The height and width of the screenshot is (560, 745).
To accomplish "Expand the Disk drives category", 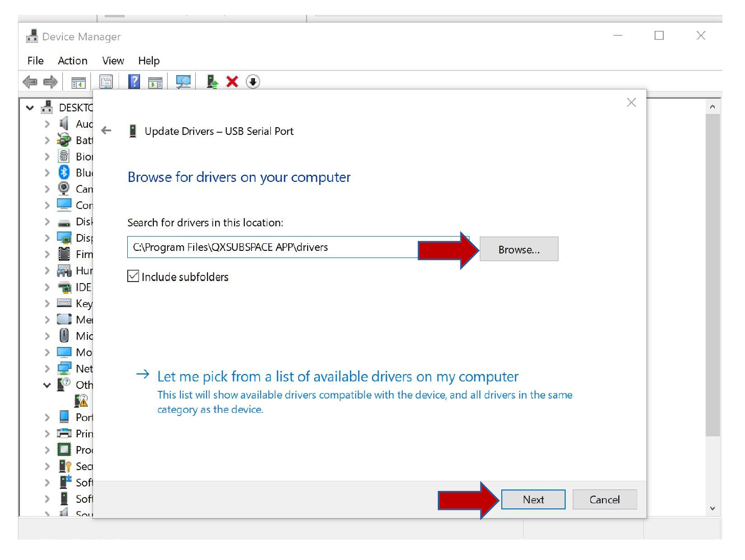I will 46,221.
